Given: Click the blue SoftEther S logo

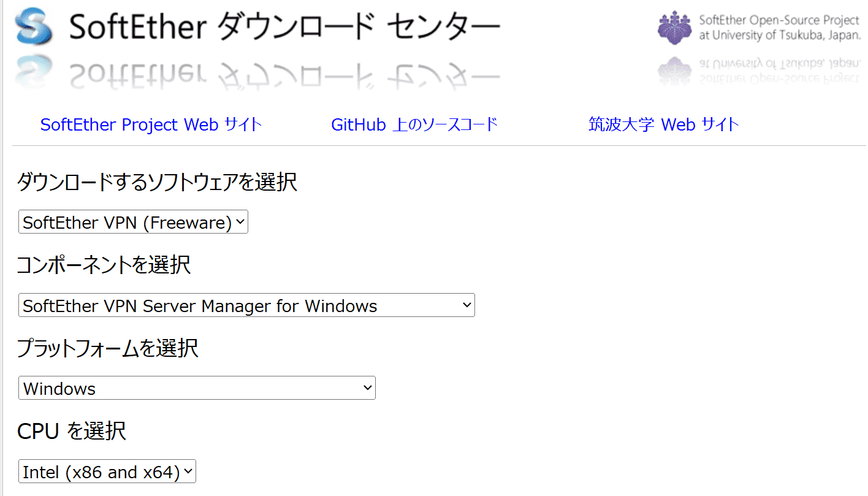Looking at the screenshot, I should pyautogui.click(x=33, y=27).
